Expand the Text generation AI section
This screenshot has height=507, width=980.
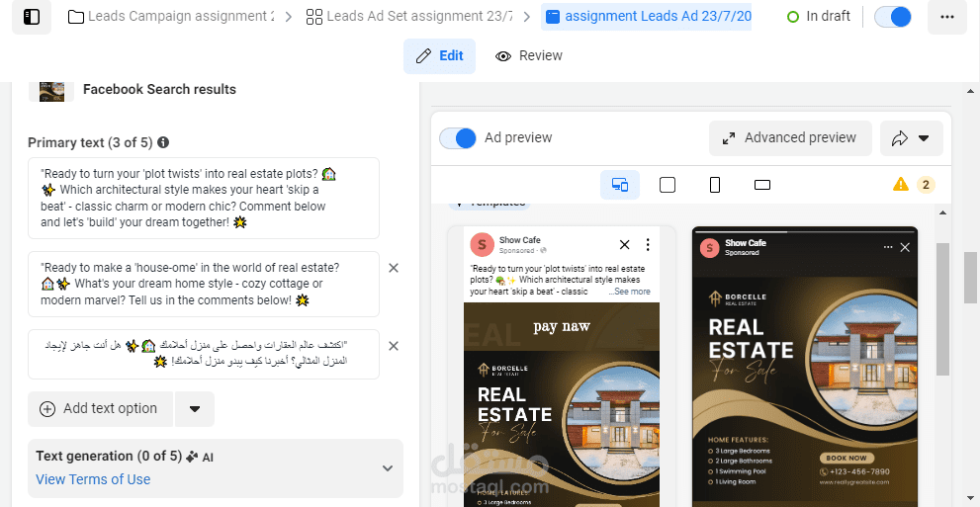[x=388, y=468]
